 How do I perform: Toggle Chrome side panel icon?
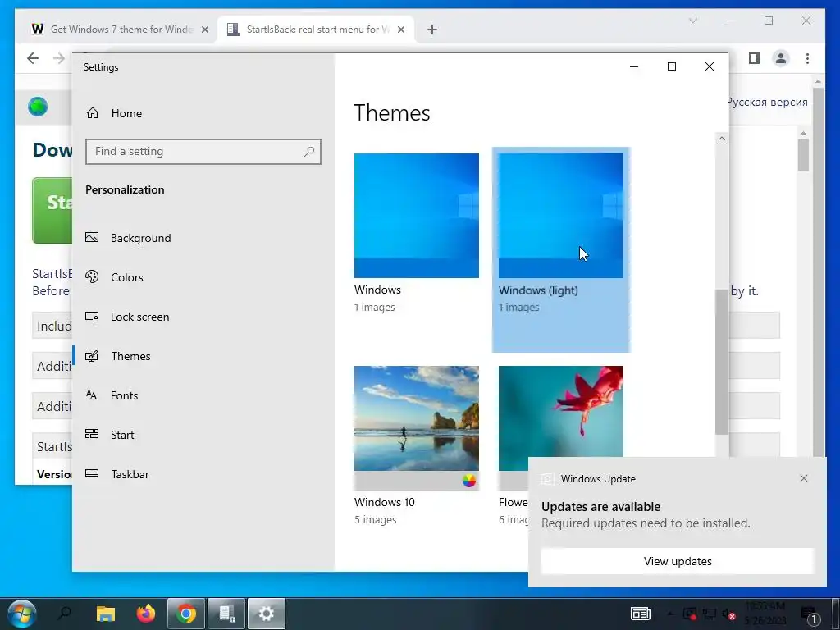pyautogui.click(x=755, y=58)
